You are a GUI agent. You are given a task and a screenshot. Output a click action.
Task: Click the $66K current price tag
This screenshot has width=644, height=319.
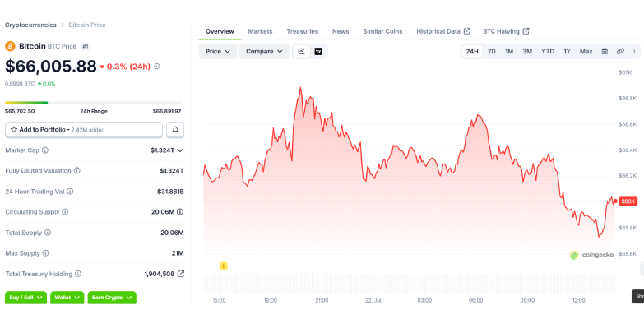click(x=628, y=201)
